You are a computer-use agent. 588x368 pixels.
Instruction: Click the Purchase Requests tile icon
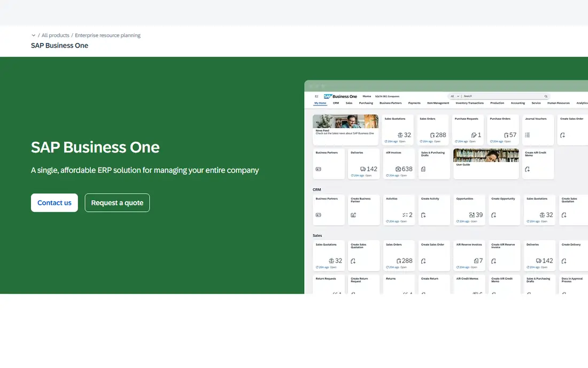click(474, 135)
